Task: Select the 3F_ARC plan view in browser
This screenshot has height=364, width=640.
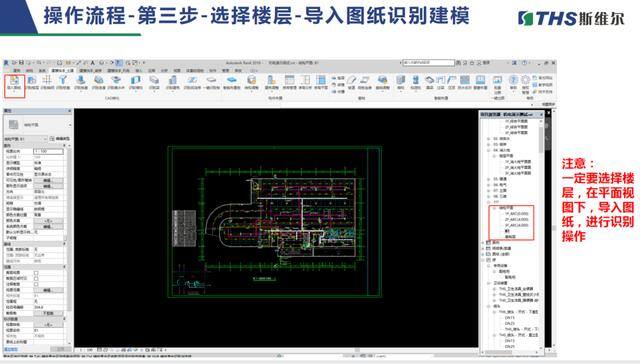Action: point(516,225)
